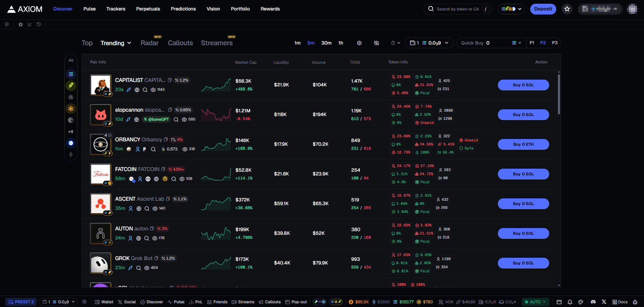644x307 pixels.
Task: Focus Search by token or CA field
Action: 458,9
